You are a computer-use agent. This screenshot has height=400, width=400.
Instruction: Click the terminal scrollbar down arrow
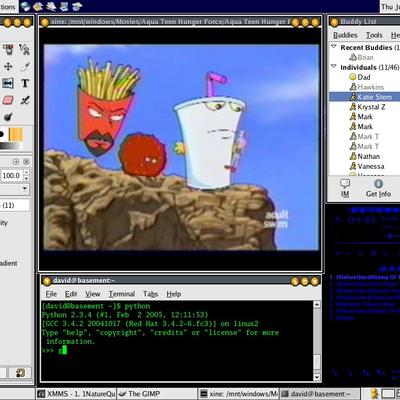tap(317, 377)
